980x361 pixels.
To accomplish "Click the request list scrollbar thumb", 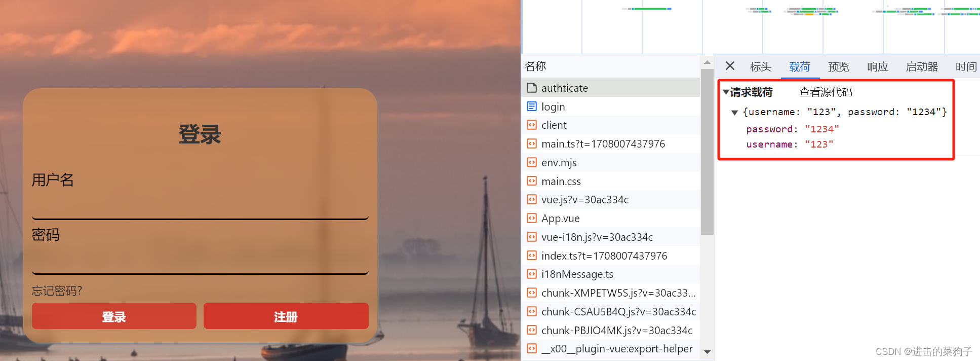I will (707, 152).
